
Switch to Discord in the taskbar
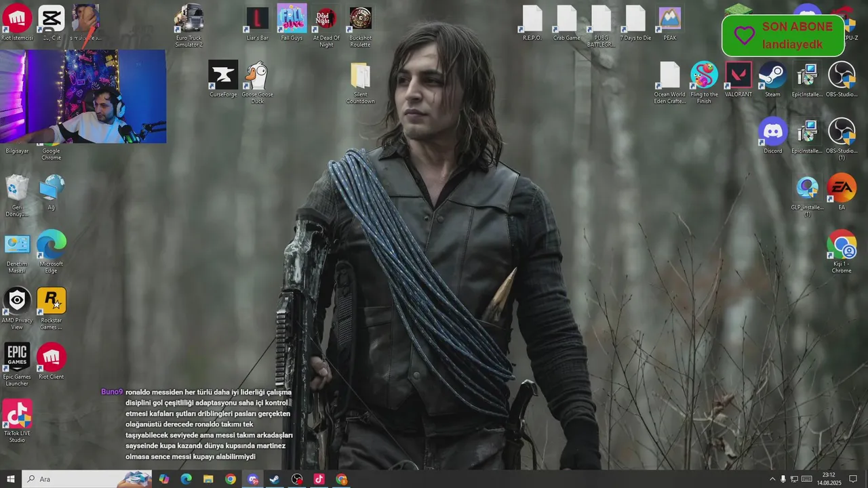pos(253,479)
